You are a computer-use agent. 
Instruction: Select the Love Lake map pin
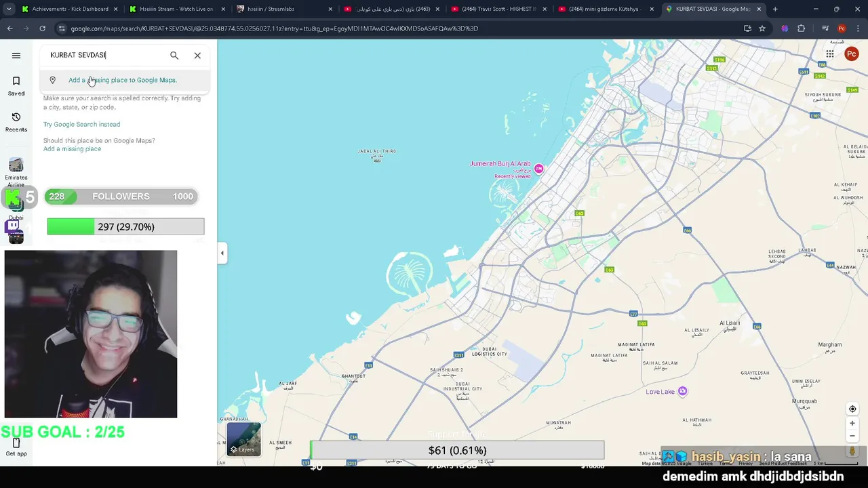[683, 391]
